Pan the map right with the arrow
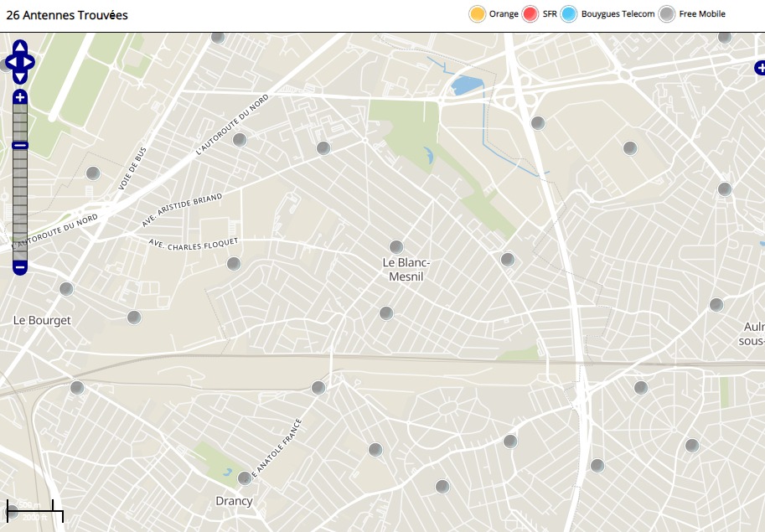765x532 pixels. (30, 62)
